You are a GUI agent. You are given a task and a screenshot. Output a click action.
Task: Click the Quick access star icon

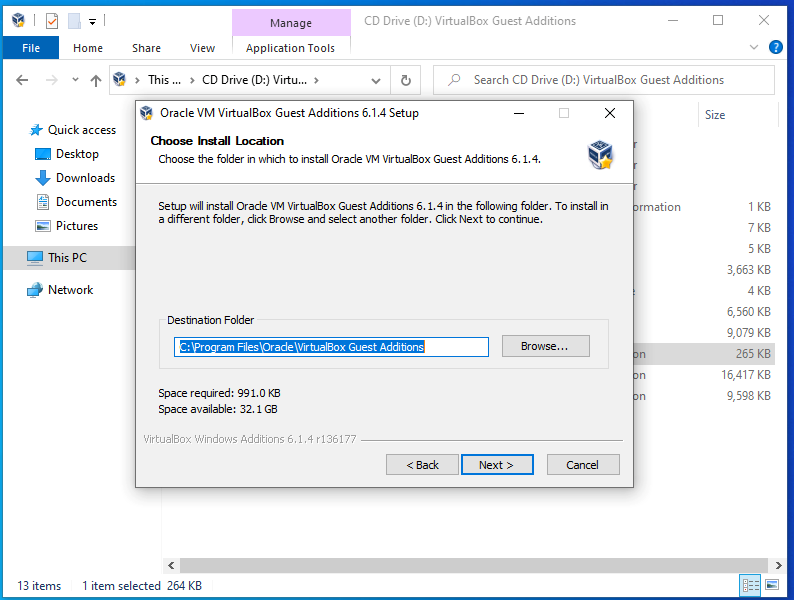click(35, 130)
